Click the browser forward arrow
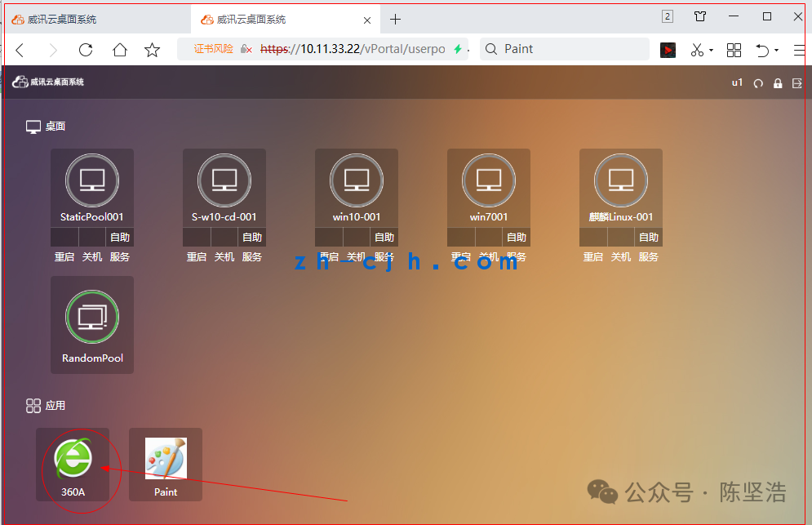812x525 pixels. 53,50
